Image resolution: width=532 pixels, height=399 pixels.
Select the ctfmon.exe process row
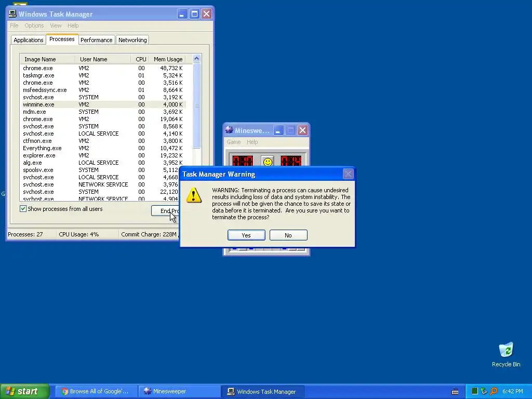pyautogui.click(x=103, y=141)
